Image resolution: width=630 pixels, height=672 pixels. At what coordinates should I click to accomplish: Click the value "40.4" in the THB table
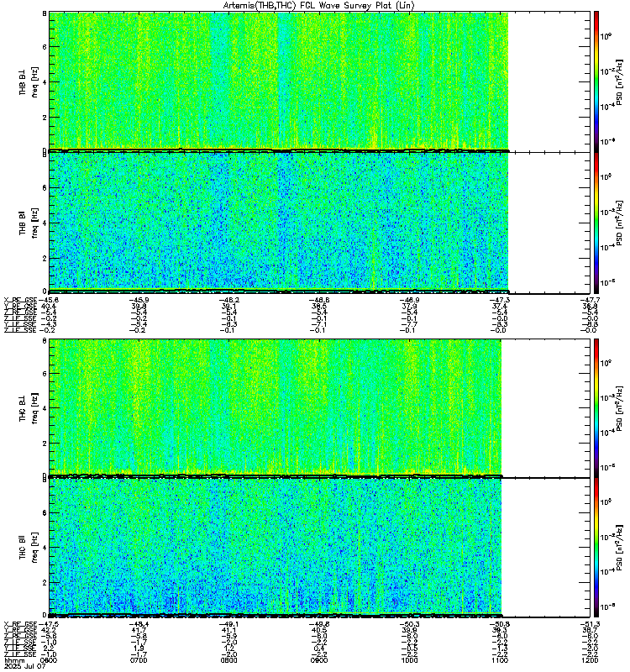(49, 306)
